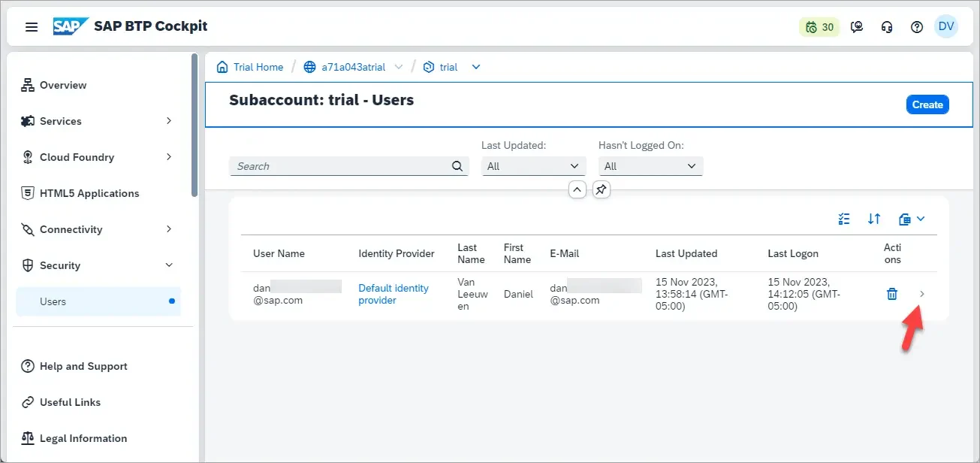
Task: Click the Trial Home house icon
Action: tap(222, 67)
